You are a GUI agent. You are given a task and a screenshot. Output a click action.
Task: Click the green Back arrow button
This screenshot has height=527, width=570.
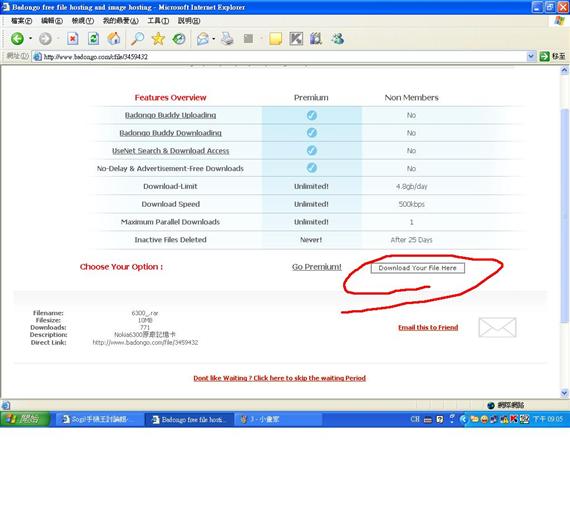[x=17, y=39]
